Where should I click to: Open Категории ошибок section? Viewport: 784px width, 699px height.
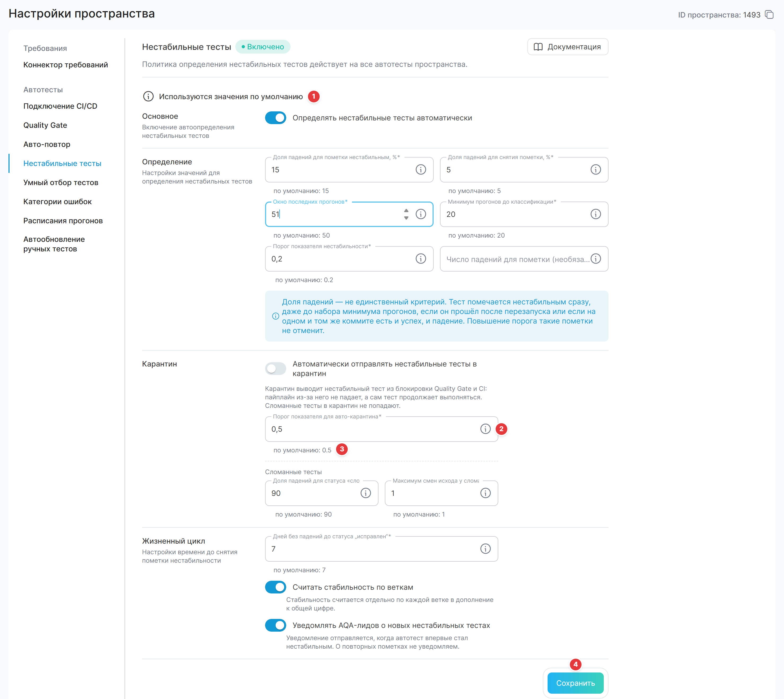[58, 202]
